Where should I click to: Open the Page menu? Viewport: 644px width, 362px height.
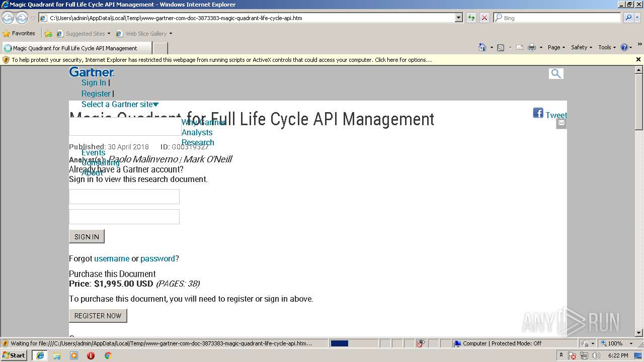pyautogui.click(x=556, y=47)
